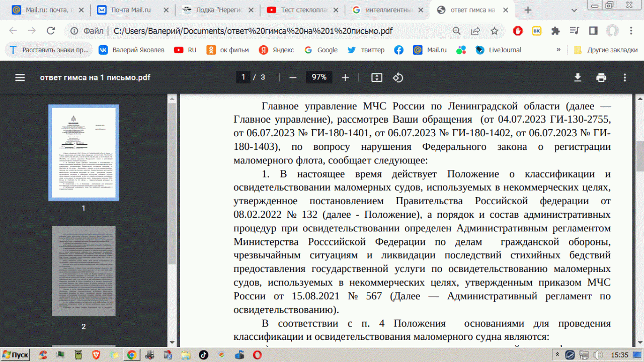Rotate the PDF counterclockwise
This screenshot has height=362, width=644.
(398, 77)
